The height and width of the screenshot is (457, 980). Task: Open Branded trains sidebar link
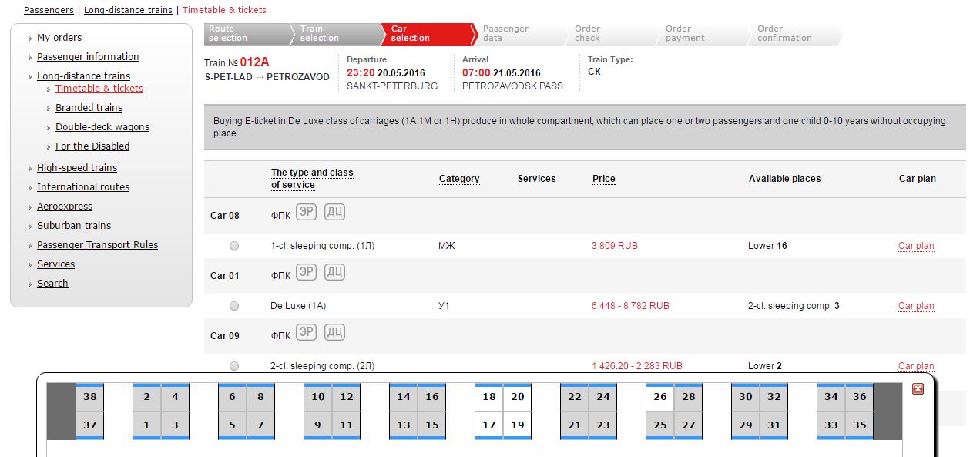coord(89,108)
